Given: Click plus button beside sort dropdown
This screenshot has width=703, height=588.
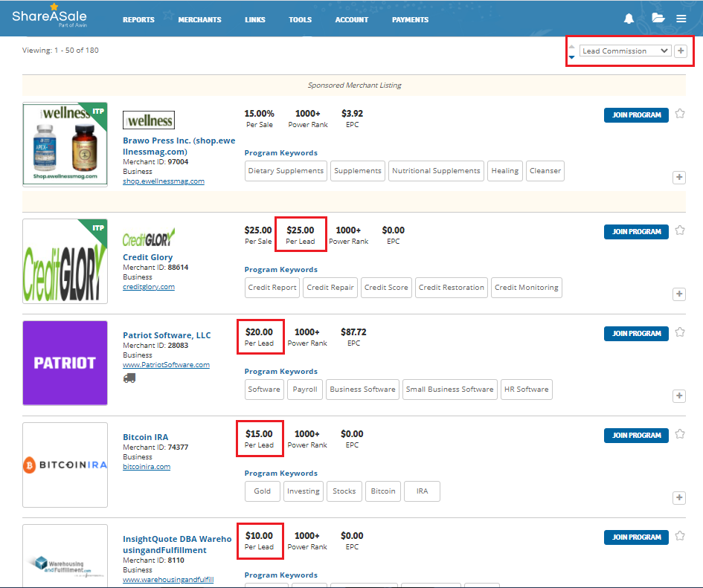Looking at the screenshot, I should (681, 51).
